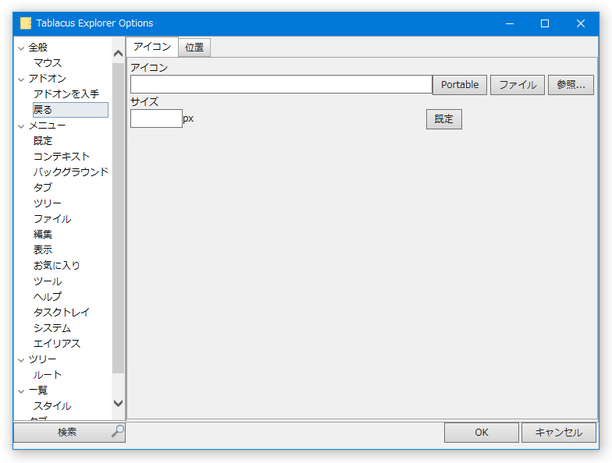Screen dimensions: 612x463
Task: Select ツリー under メニュー in the tree
Action: pos(47,203)
